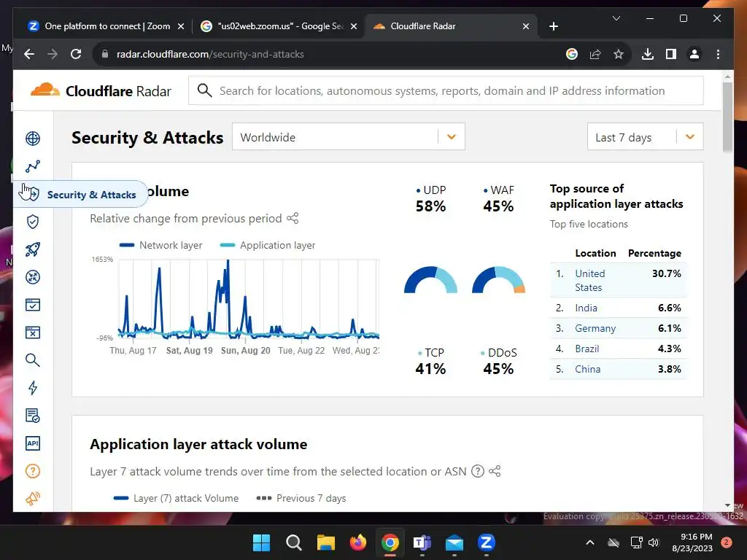Viewport: 747px width, 560px height.
Task: Open the side panel icon in Chrome toolbar
Action: click(x=671, y=54)
